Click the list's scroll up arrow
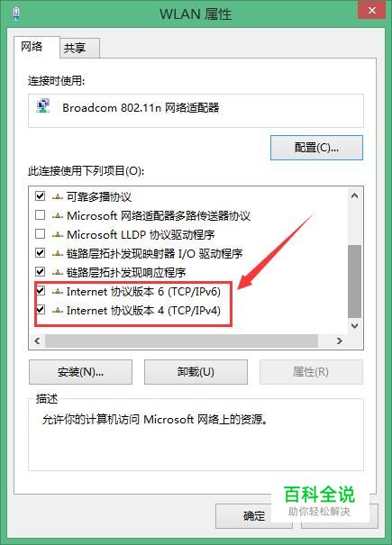The image size is (392, 545). pyautogui.click(x=354, y=195)
